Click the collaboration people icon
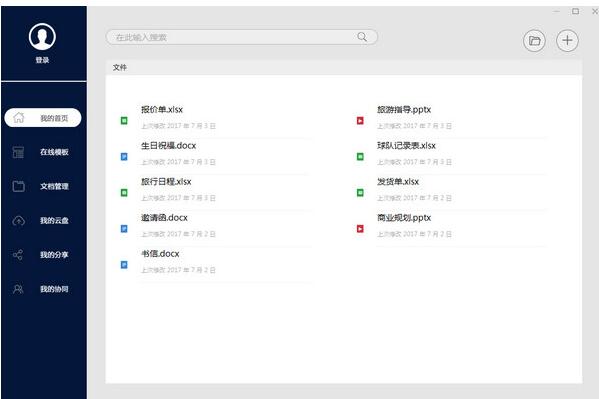599x399 pixels. pyautogui.click(x=18, y=289)
